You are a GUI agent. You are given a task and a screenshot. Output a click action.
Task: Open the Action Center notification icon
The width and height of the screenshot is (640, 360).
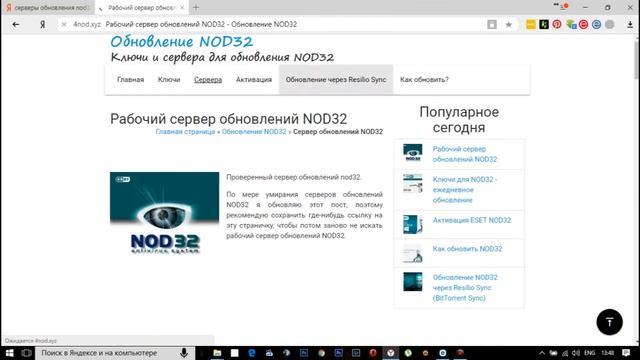(626, 353)
